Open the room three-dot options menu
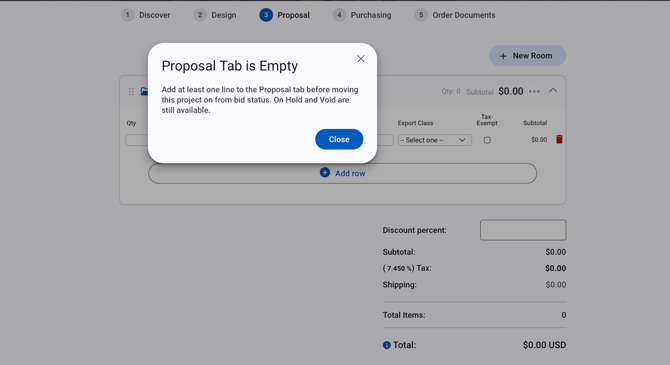This screenshot has height=365, width=670. click(534, 91)
